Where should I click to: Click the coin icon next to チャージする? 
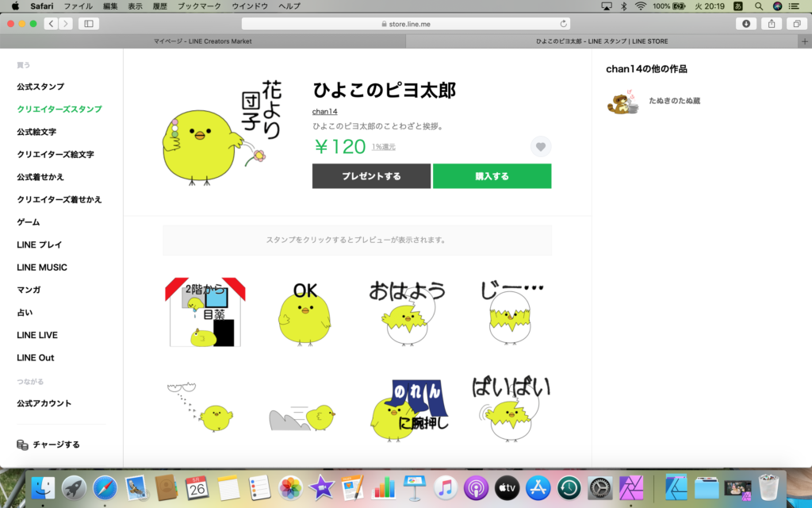pyautogui.click(x=22, y=444)
